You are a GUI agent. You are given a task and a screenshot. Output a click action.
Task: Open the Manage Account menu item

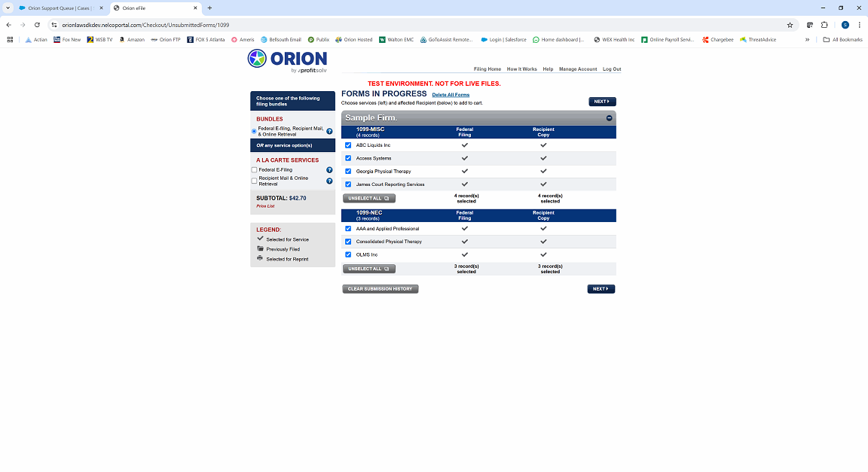pos(578,69)
